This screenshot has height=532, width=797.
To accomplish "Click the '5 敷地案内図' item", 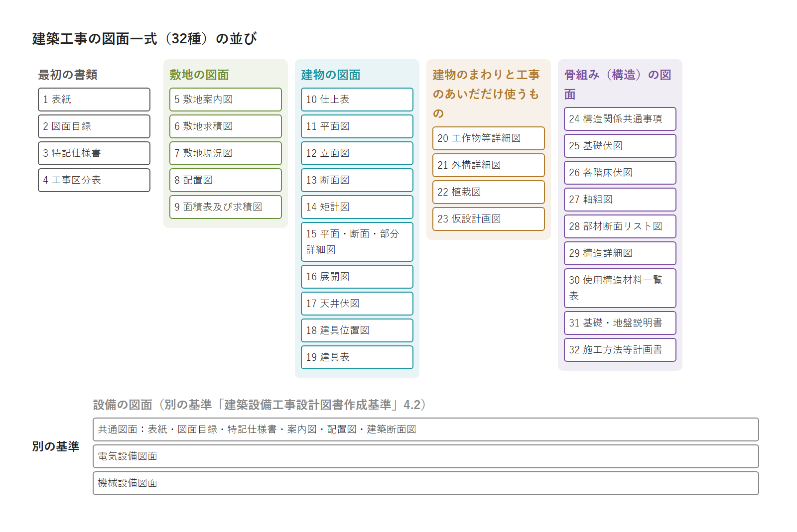I will (x=226, y=100).
